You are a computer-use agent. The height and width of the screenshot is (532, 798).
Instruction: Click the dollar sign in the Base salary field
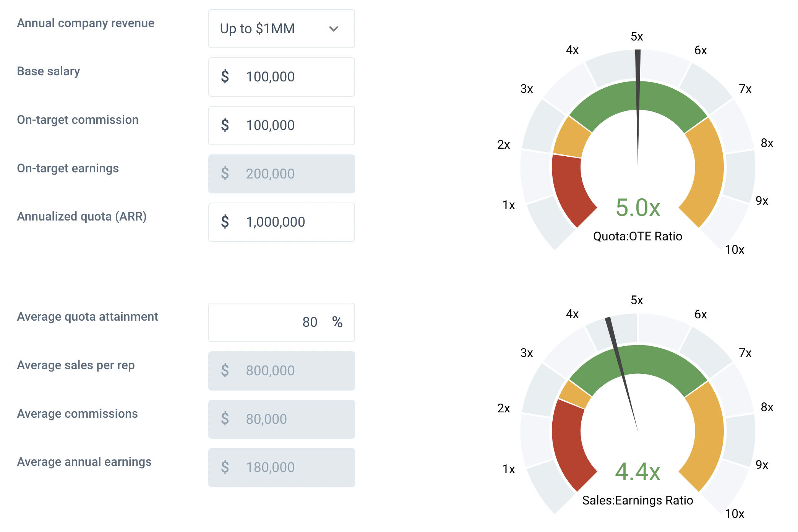(x=225, y=77)
